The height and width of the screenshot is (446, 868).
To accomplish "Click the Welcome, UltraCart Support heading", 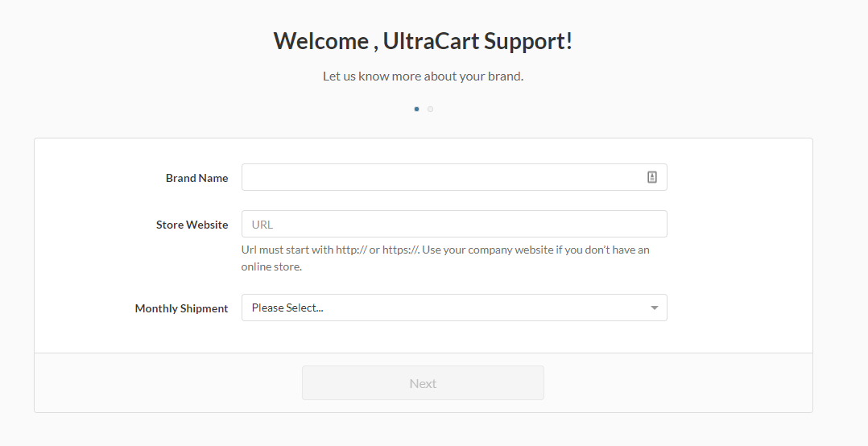I will pyautogui.click(x=423, y=41).
